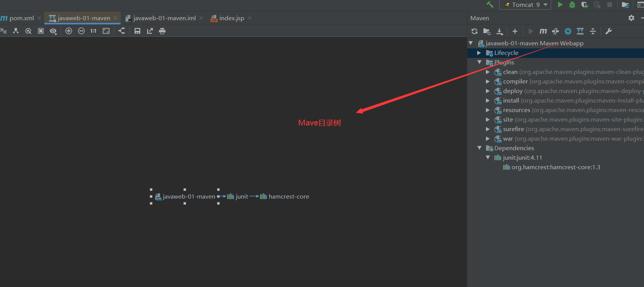Expand the site plugin node
Screen dimensions: 644x287
487,119
